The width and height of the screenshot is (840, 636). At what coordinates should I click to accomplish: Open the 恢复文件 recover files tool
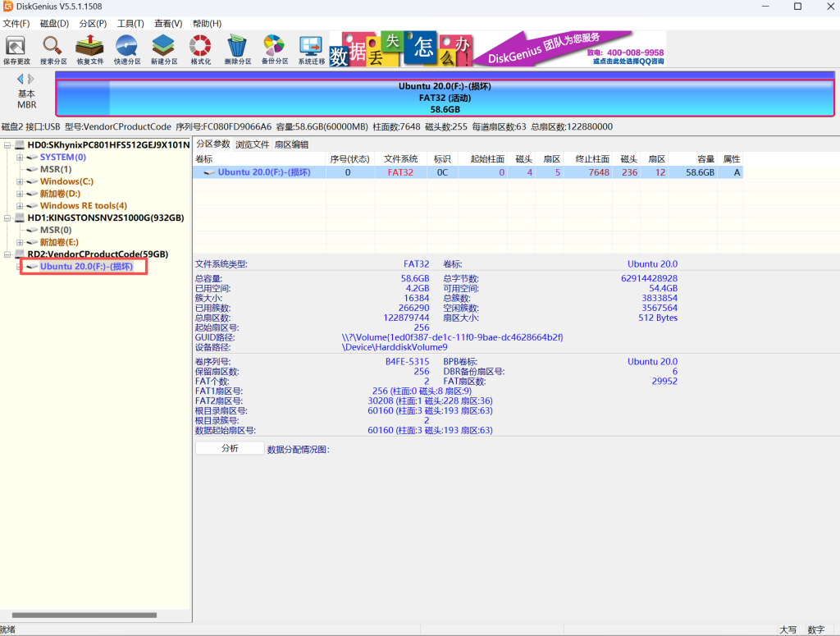[90, 48]
